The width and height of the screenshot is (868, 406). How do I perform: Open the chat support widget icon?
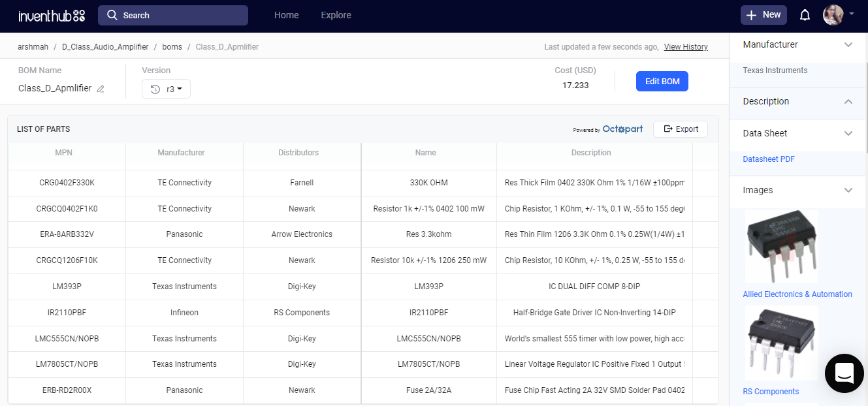tap(844, 373)
